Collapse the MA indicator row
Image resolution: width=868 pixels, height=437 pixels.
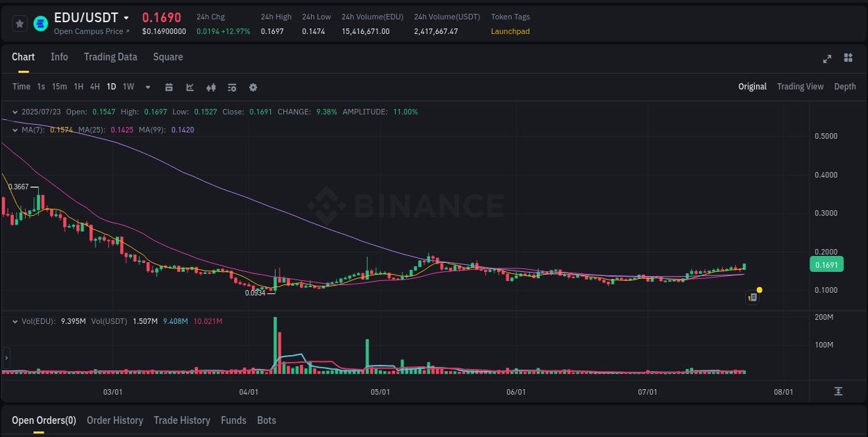(x=14, y=130)
